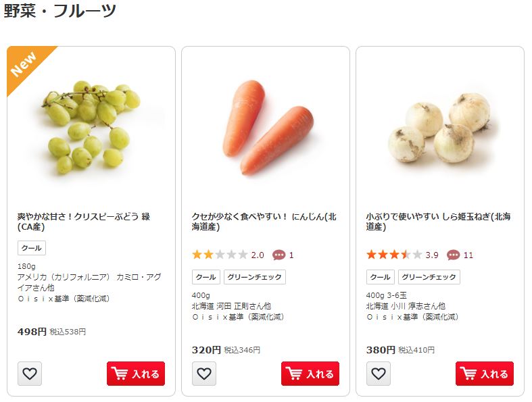Click the グリーンチェック tag on onion card
This screenshot has width=532, height=402.
(429, 277)
